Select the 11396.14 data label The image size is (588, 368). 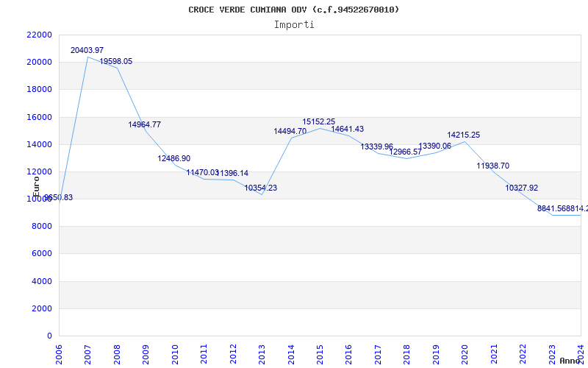coord(232,174)
